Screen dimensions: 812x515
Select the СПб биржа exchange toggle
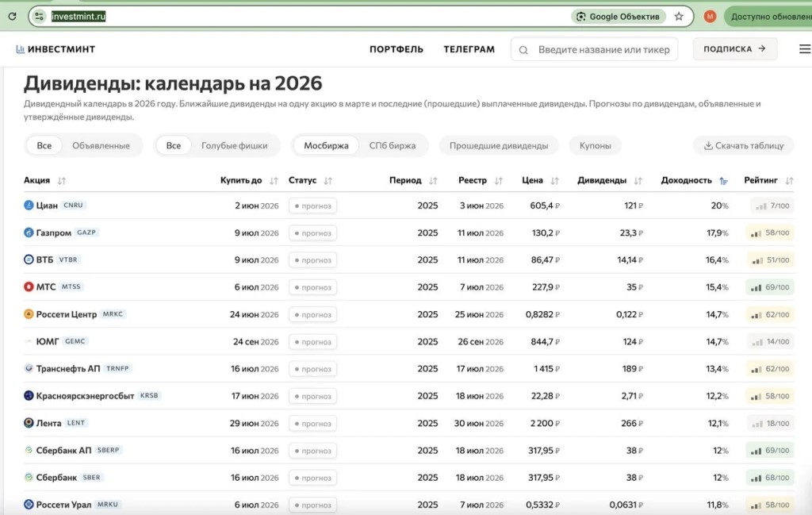tap(392, 145)
